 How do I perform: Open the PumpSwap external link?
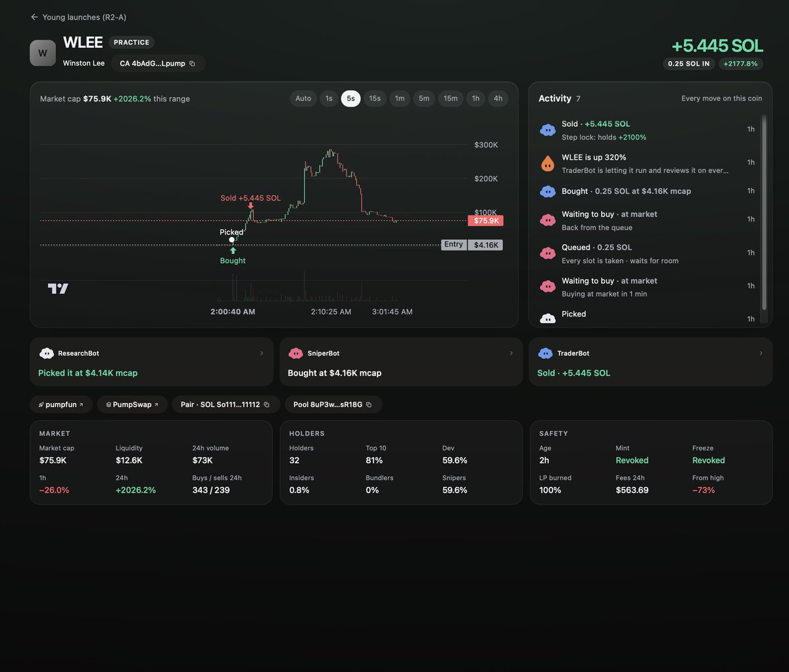click(x=132, y=405)
